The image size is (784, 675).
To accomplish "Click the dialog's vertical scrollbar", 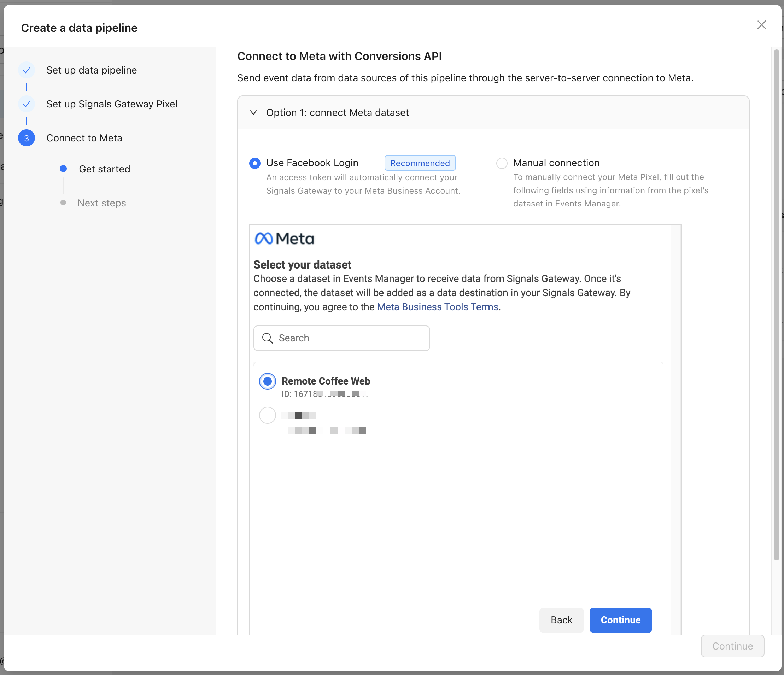I will 776,303.
